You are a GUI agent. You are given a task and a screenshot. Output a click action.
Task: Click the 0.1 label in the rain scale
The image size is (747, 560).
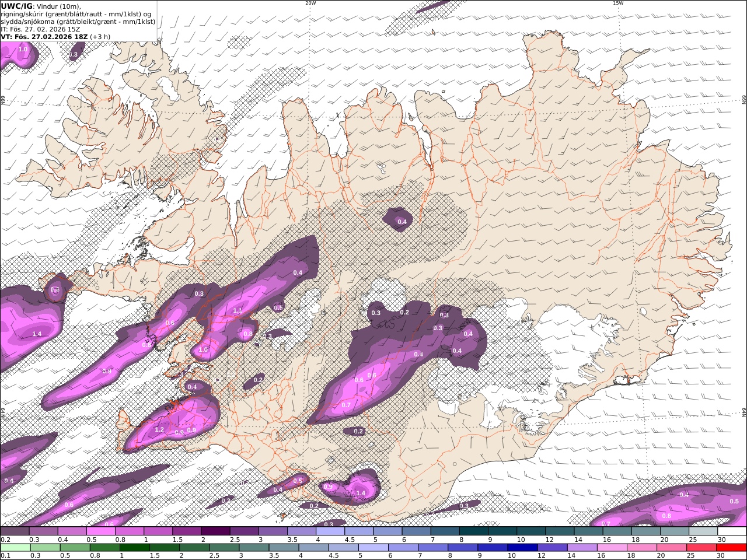tap(4, 556)
